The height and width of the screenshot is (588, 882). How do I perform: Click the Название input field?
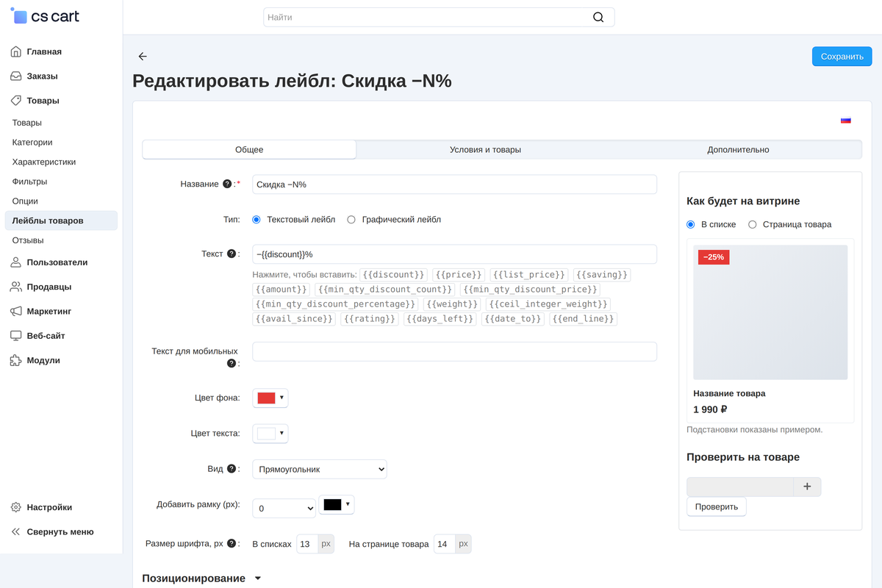454,184
